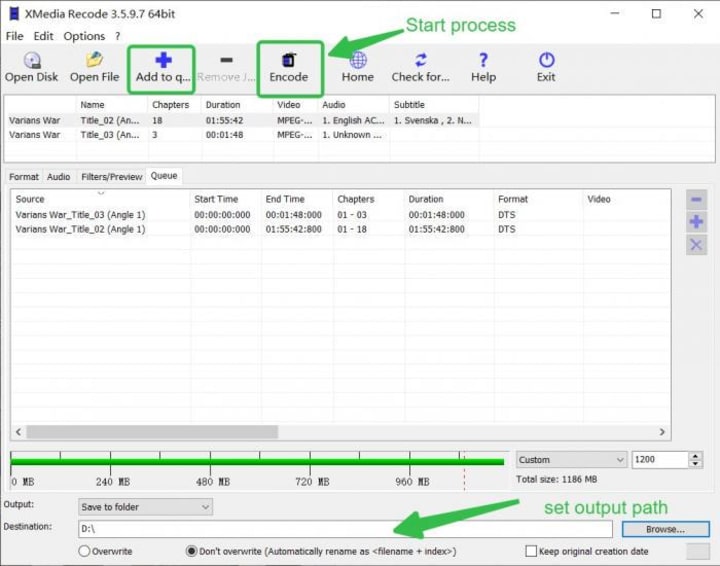
Task: Open the File menu
Action: click(x=14, y=36)
